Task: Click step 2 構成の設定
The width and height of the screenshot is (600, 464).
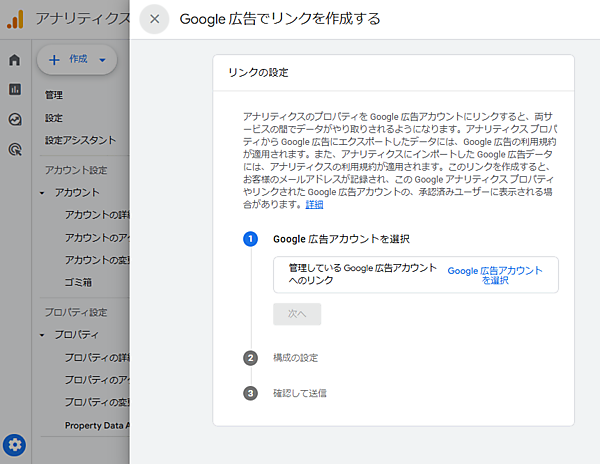Action: tap(295, 357)
